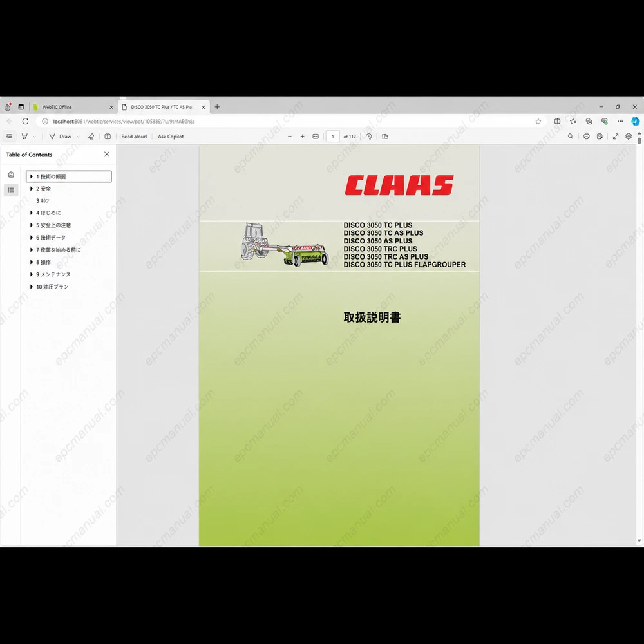Expand chapter 9 メンテナンス
Screen dimensions: 644x644
point(32,274)
